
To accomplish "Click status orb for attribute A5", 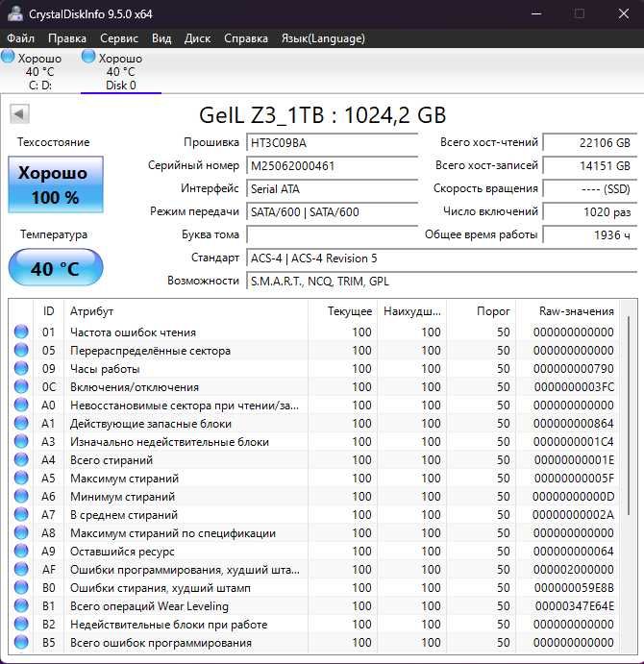I will [x=21, y=478].
